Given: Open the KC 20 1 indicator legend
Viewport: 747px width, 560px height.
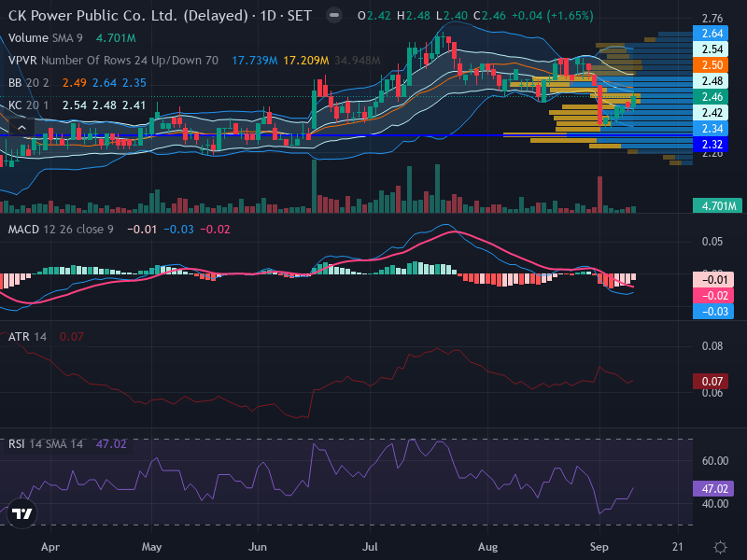Looking at the screenshot, I should 28,105.
